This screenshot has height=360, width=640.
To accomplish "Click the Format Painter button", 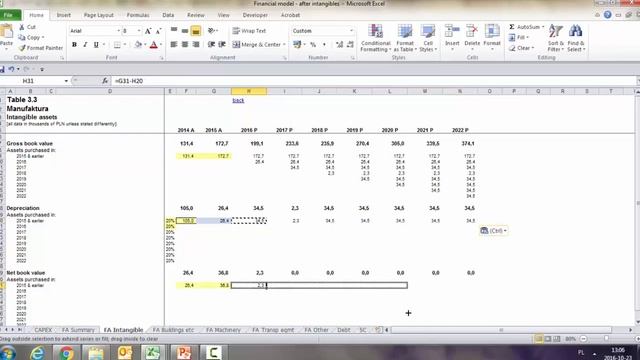I will [40, 48].
